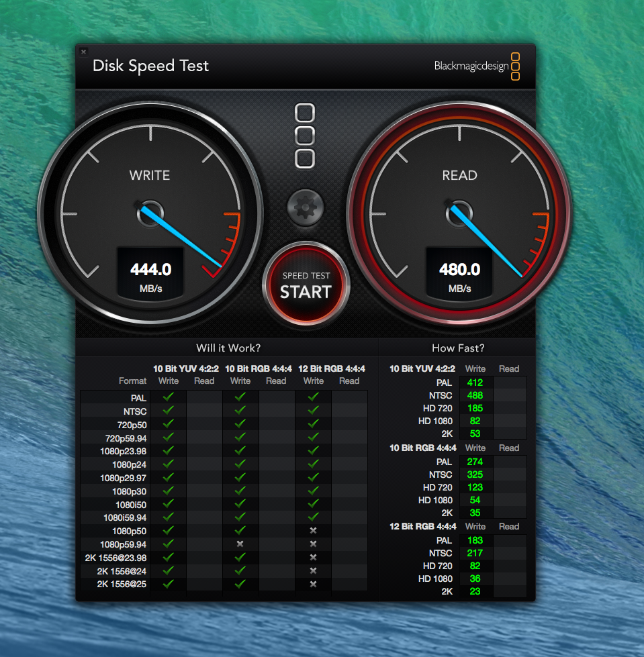The width and height of the screenshot is (644, 657).
Task: Click NTSC checkmark under 12 Bit RGB Write
Action: click(x=313, y=411)
